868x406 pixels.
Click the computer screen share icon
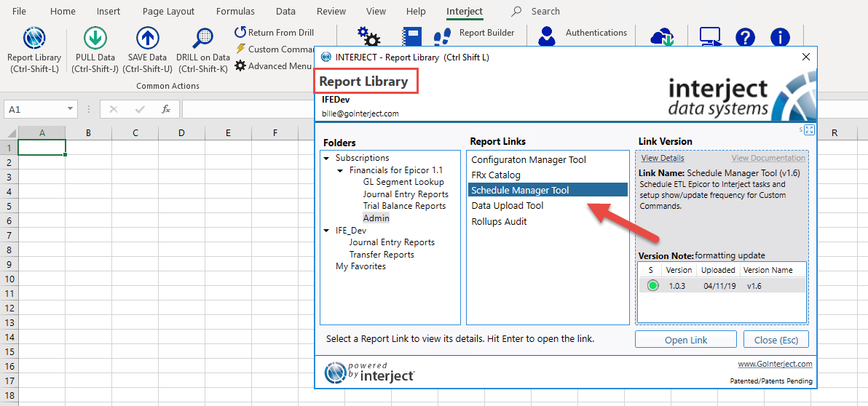(x=709, y=38)
